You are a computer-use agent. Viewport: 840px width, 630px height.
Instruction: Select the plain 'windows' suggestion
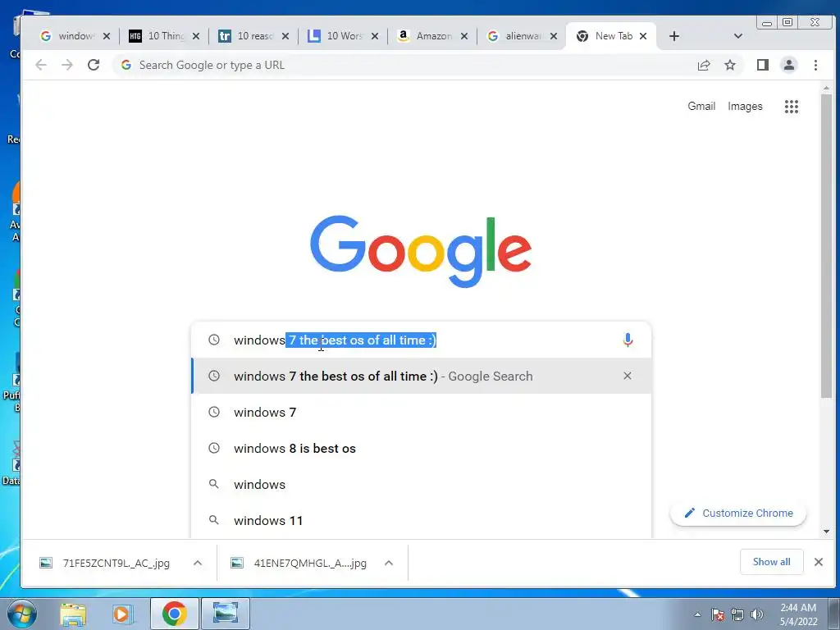pyautogui.click(x=422, y=484)
